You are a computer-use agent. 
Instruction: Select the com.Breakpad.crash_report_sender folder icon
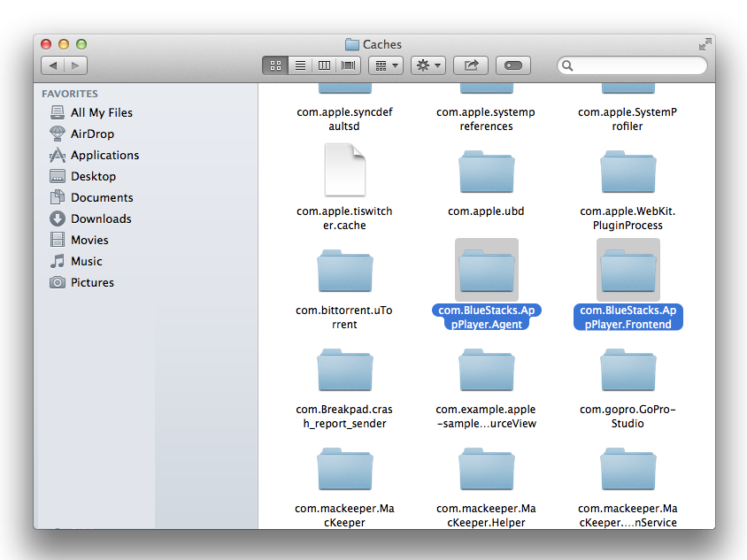point(345,370)
